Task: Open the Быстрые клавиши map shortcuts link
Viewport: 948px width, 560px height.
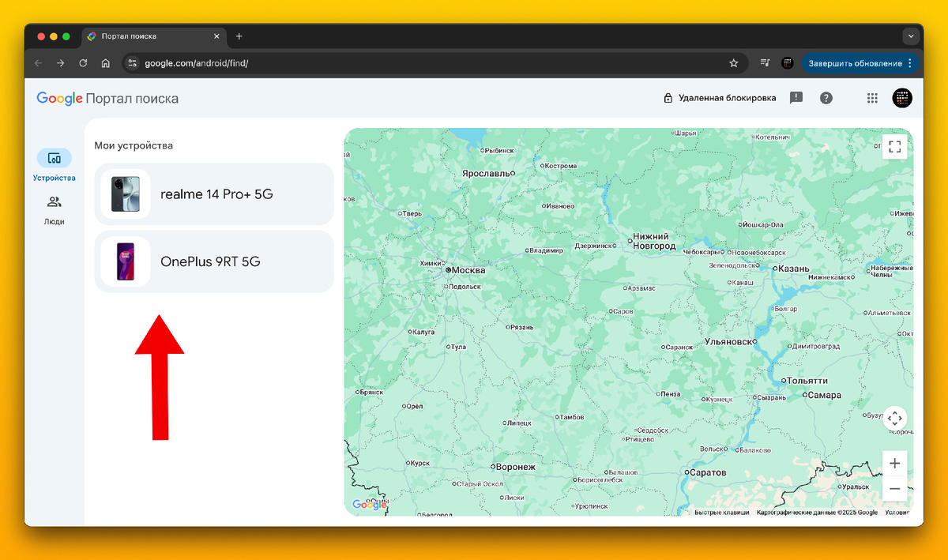Action: [722, 513]
